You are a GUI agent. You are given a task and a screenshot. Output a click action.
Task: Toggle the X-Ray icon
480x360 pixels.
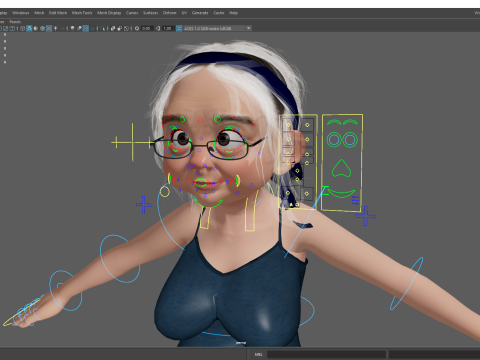(x=113, y=28)
